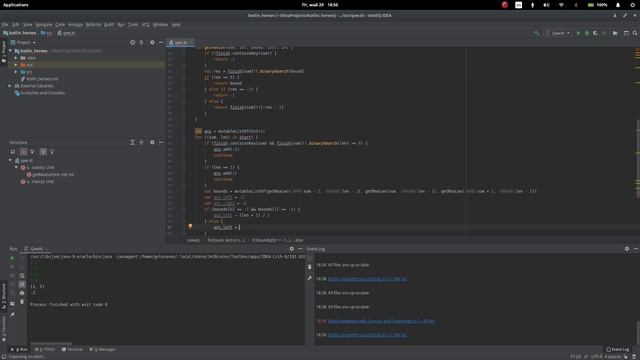Open the File menu
640x360 pixels.
click(x=5, y=24)
